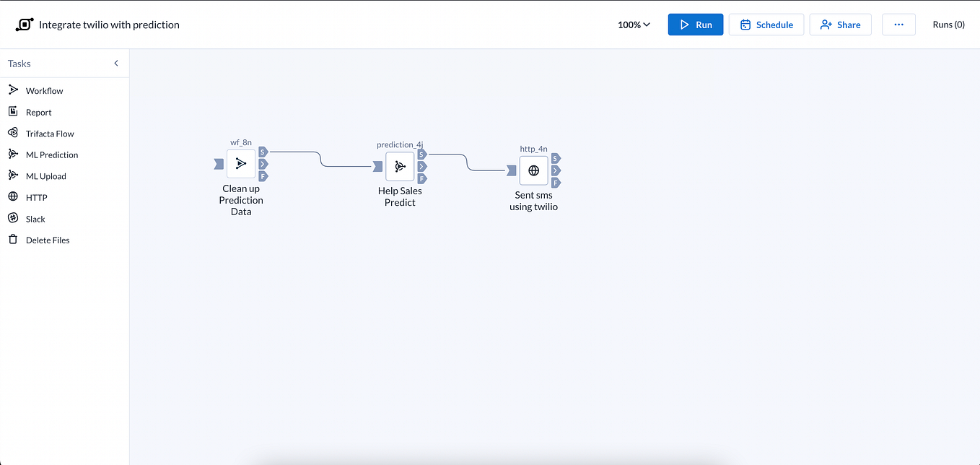Select the 'Clean up Prediction Data' node

point(241,163)
